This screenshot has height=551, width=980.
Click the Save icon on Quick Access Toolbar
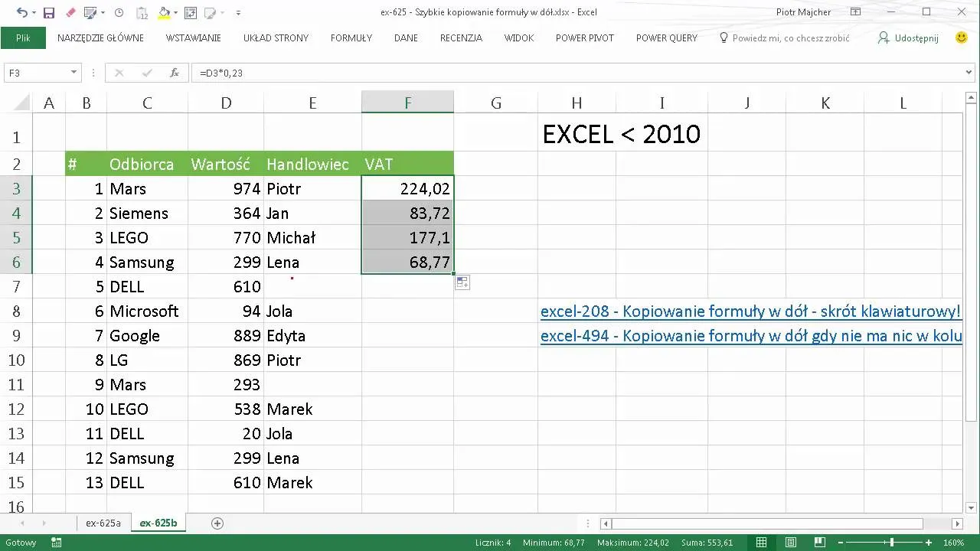pos(49,12)
